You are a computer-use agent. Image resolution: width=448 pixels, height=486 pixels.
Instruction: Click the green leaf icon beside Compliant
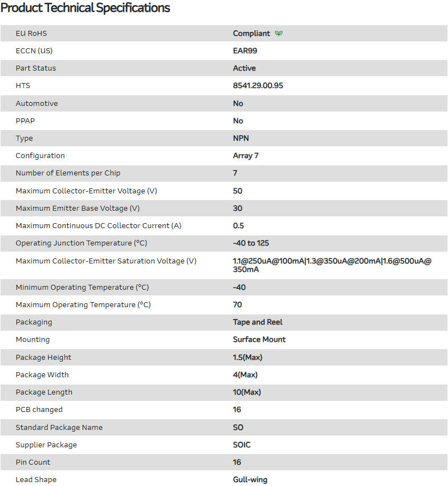click(x=279, y=34)
